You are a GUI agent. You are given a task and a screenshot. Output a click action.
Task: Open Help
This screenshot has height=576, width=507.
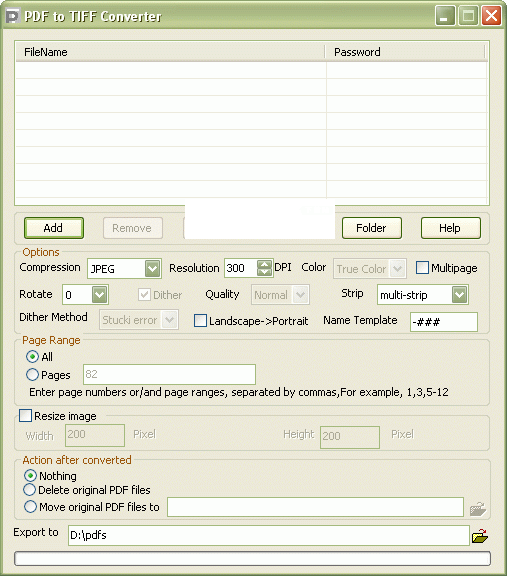(450, 228)
